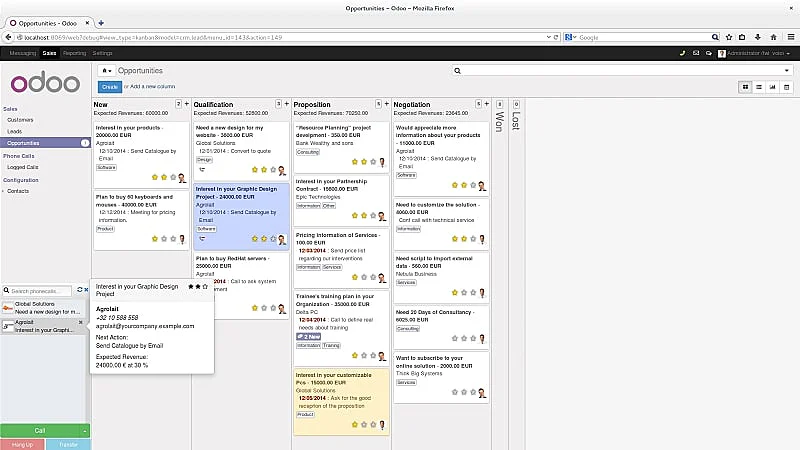The image size is (800, 450).
Task: Open the breadcrumb home dropdown beside Opportunities
Action: click(106, 71)
